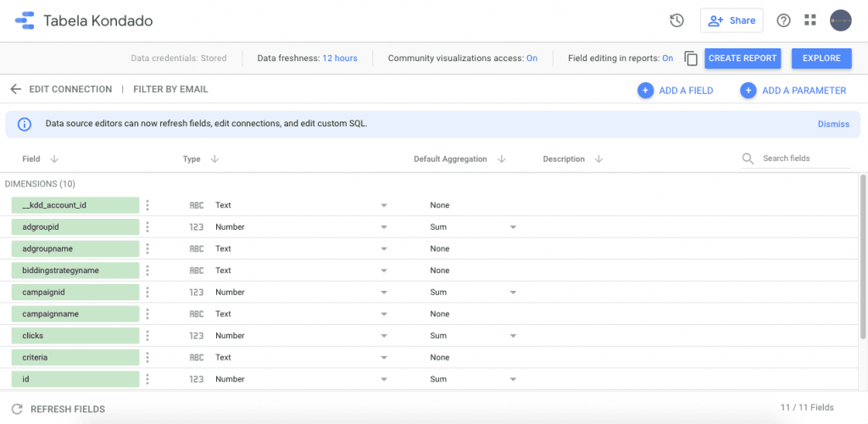The image size is (868, 424).
Task: Dismiss the info banner
Action: [832, 124]
